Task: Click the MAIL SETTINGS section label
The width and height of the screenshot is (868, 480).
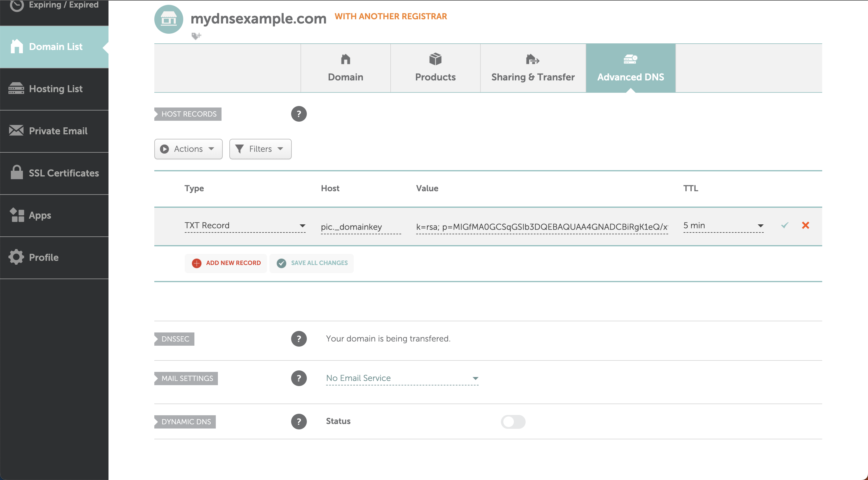Action: click(186, 379)
